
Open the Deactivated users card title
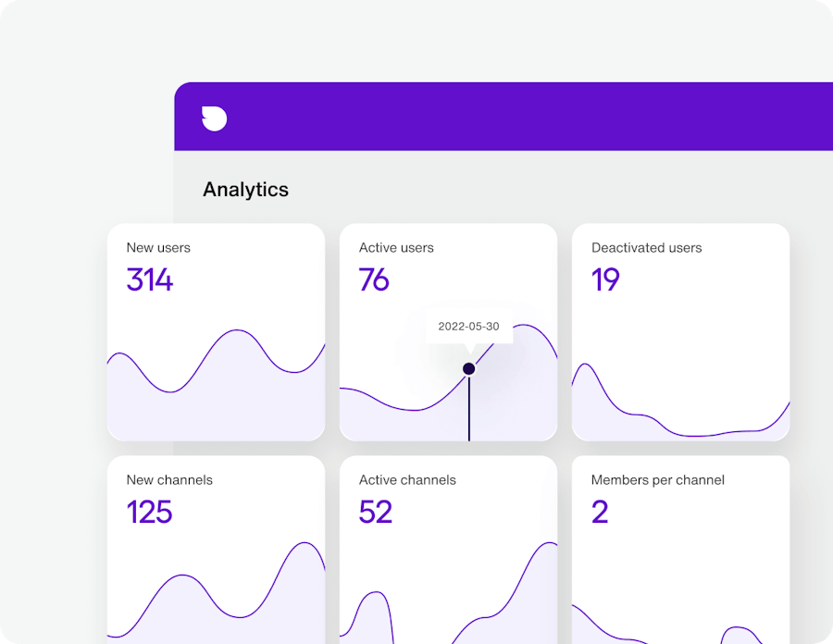click(646, 248)
